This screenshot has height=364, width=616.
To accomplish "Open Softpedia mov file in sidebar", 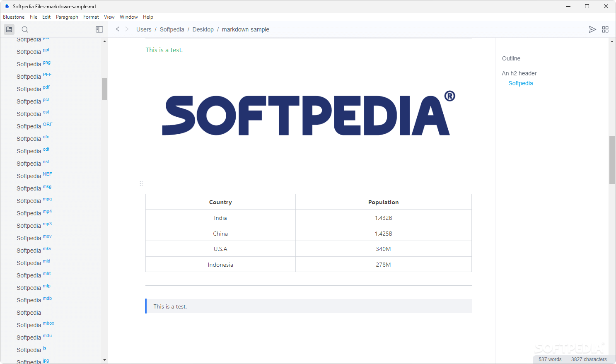I will (34, 238).
